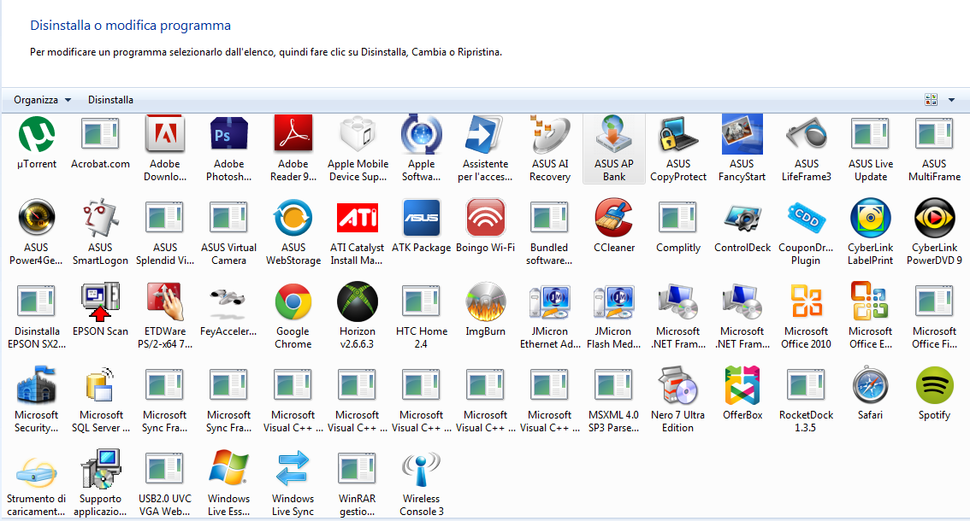Choose the ATK Package icon
The image size is (970, 521).
click(421, 218)
